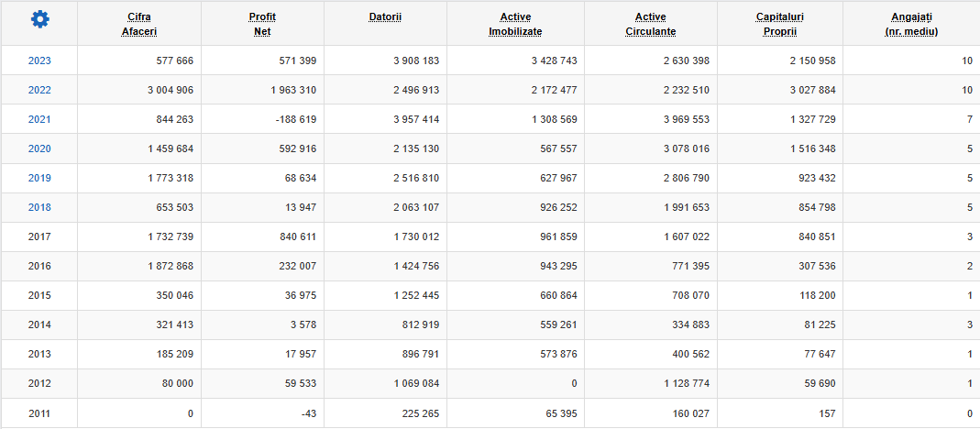
Task: Click the 567 557 fixed assets value
Action: (558, 148)
